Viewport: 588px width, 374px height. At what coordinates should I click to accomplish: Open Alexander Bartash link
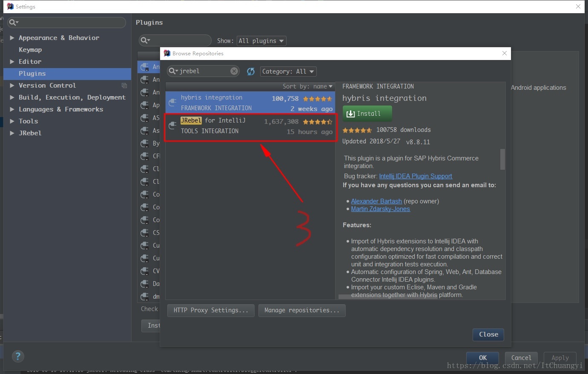(376, 201)
